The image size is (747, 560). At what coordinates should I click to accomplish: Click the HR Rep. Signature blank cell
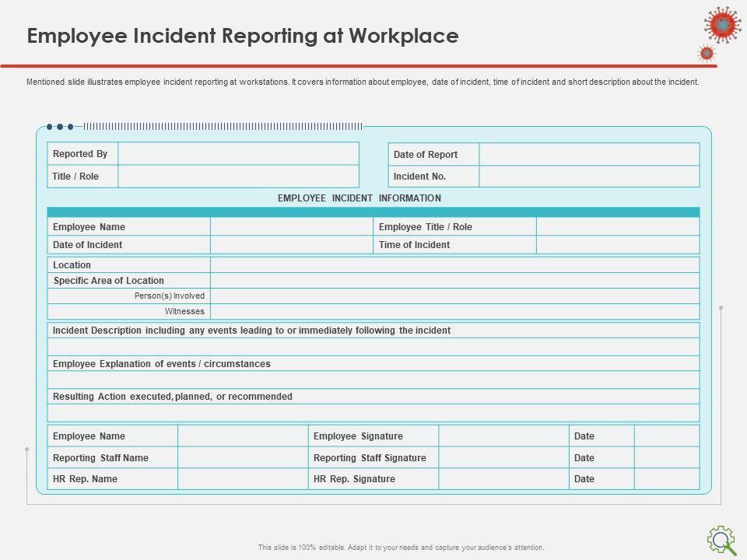503,479
